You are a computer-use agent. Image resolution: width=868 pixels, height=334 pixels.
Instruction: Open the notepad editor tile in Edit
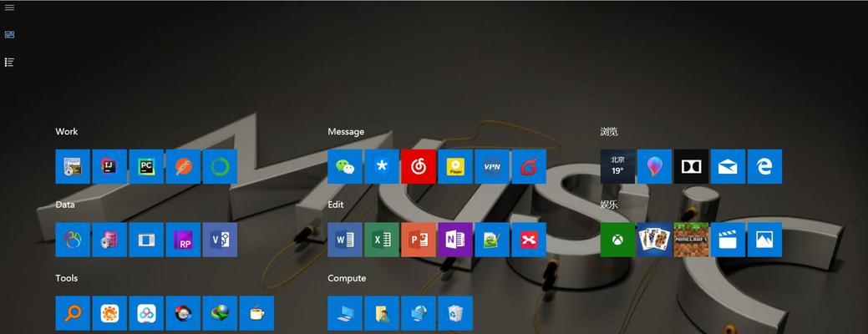click(x=492, y=240)
